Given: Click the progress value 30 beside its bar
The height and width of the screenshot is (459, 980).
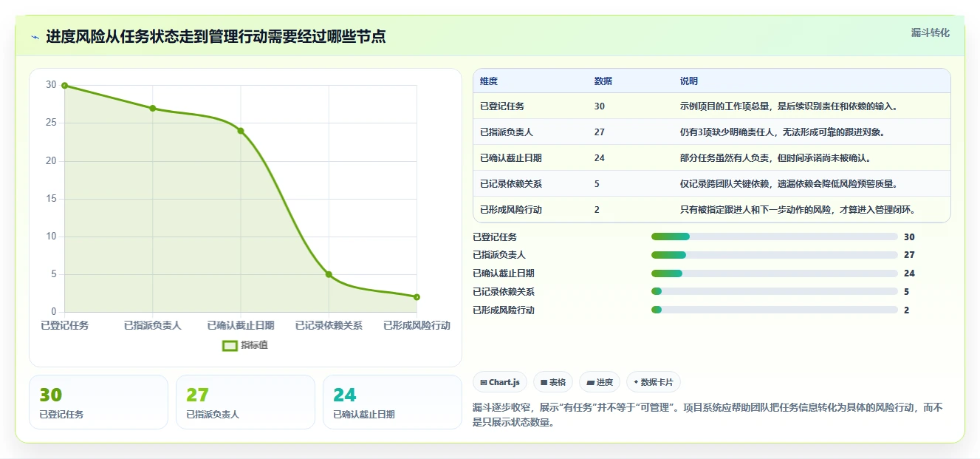Looking at the screenshot, I should tap(909, 237).
